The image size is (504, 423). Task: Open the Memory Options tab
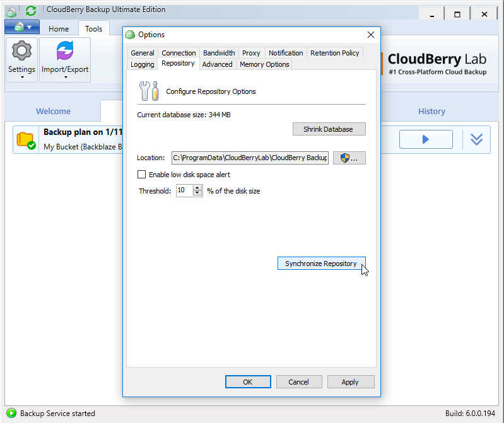tap(264, 64)
